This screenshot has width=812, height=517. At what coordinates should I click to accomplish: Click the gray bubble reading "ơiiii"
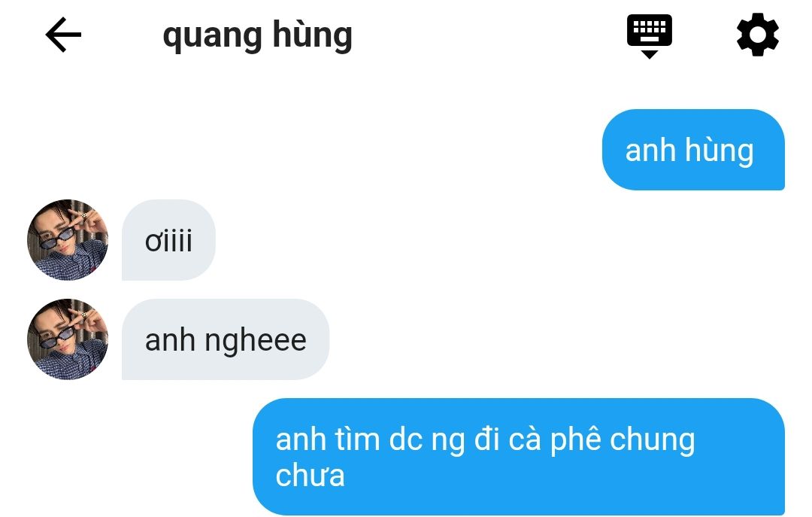[169, 240]
